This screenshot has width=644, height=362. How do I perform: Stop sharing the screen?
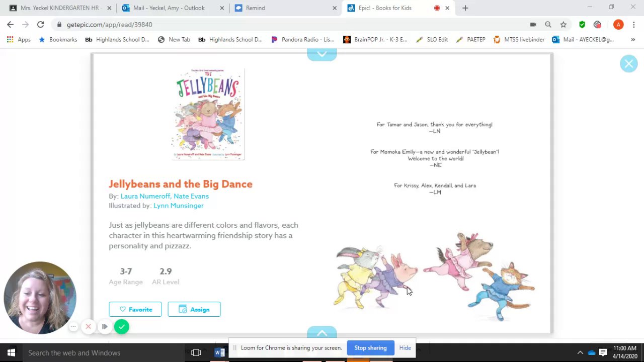pyautogui.click(x=370, y=348)
